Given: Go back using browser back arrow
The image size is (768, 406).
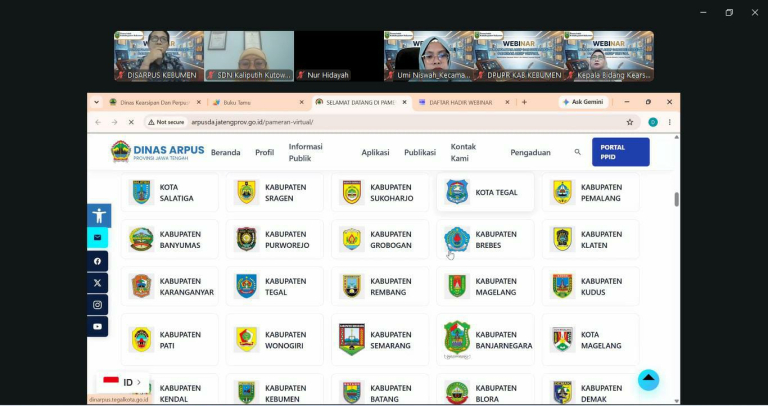Looking at the screenshot, I should pos(98,122).
